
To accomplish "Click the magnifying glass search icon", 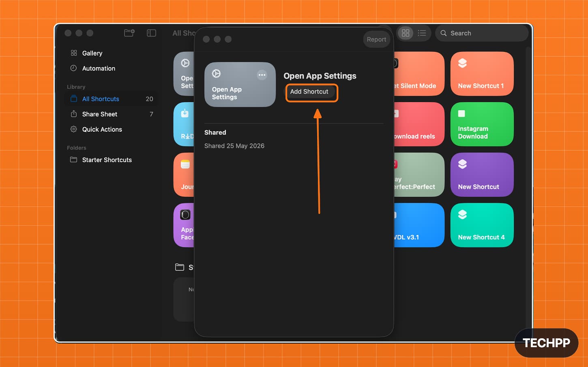I will [x=444, y=33].
